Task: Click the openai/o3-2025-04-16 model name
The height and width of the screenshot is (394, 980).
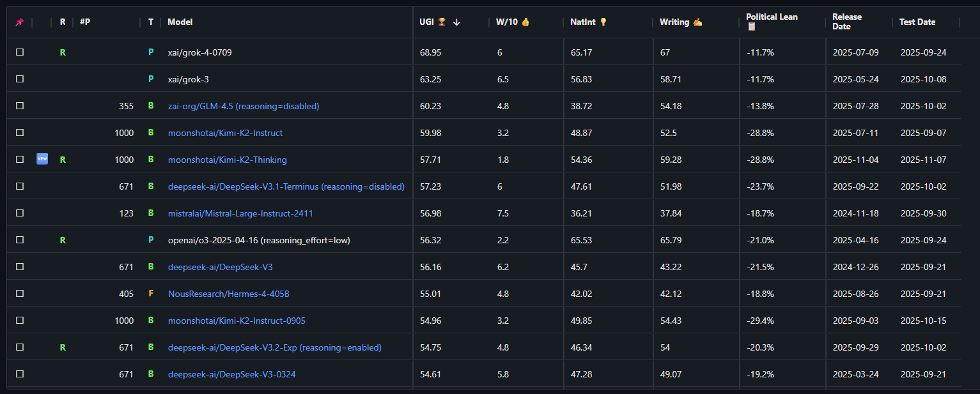Action: coord(259,241)
